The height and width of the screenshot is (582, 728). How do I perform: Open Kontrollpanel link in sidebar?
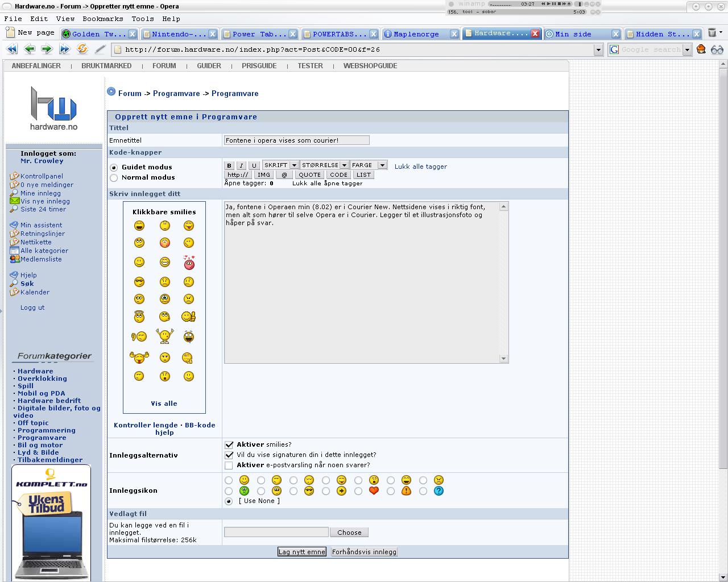coord(42,176)
